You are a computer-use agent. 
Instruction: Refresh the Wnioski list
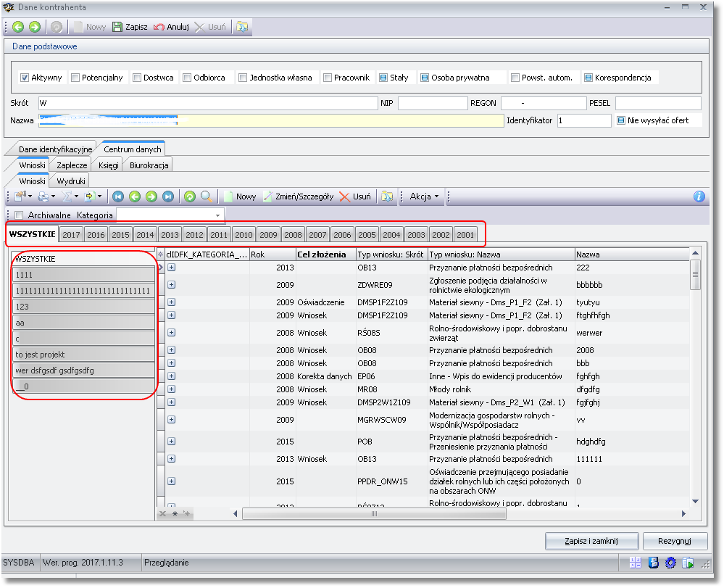pos(190,196)
